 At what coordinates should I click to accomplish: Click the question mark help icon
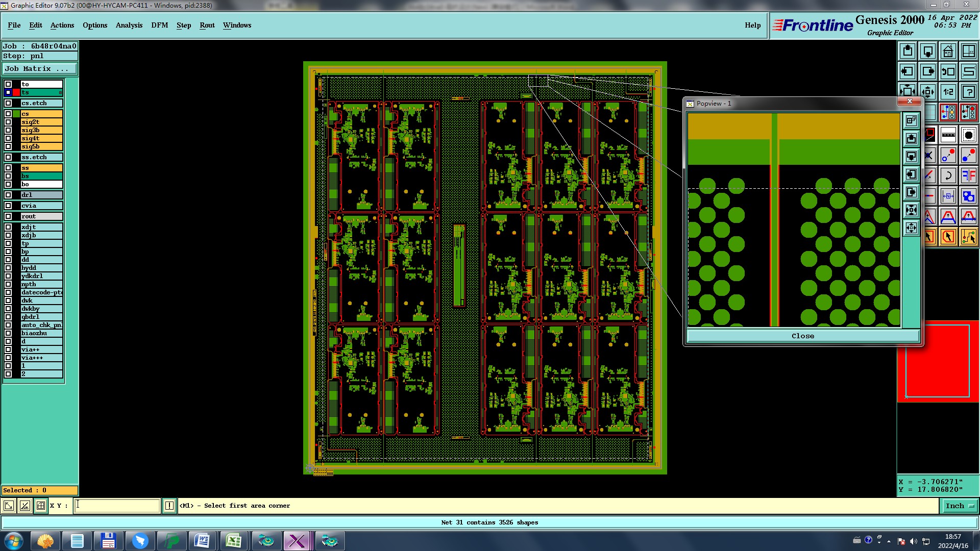[x=968, y=92]
